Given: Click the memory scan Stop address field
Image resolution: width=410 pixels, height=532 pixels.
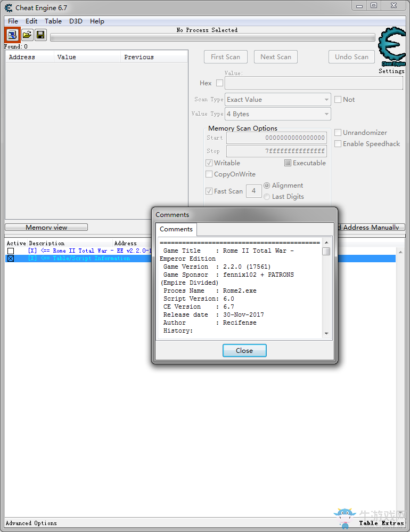Looking at the screenshot, I should point(276,151).
